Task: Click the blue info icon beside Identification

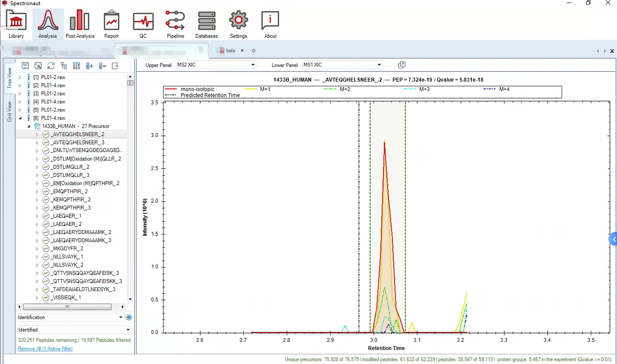Action: (129, 317)
